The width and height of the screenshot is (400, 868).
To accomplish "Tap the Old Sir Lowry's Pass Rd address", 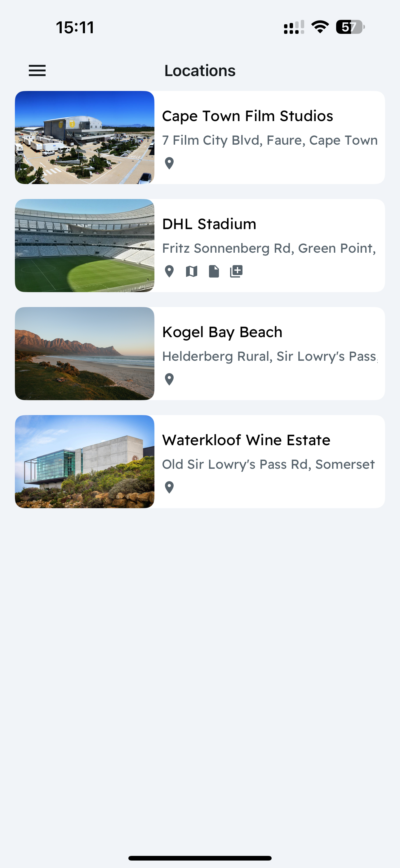I will click(268, 464).
